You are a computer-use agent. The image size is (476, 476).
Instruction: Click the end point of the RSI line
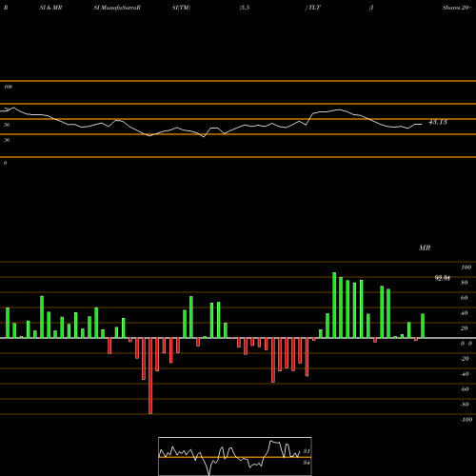tap(422, 124)
